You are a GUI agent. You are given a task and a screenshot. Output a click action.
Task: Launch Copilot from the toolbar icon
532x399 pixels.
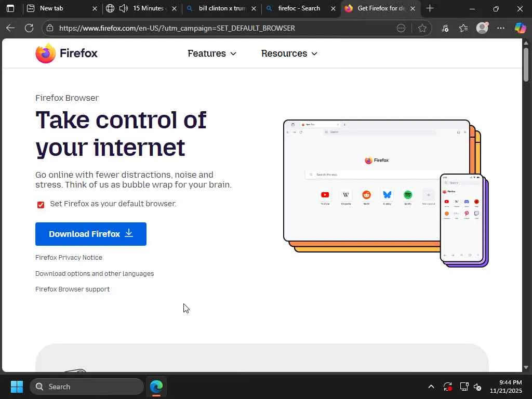(520, 28)
